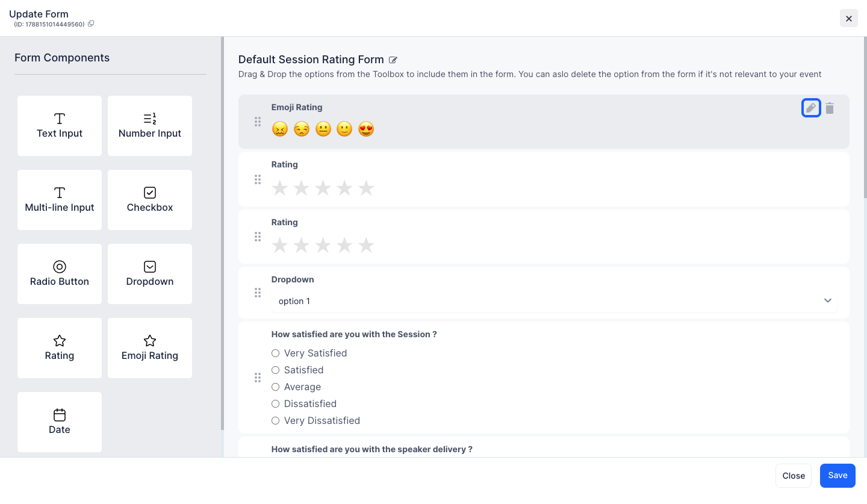The width and height of the screenshot is (867, 504).
Task: Close the Update Form dialog with X
Action: [x=849, y=19]
